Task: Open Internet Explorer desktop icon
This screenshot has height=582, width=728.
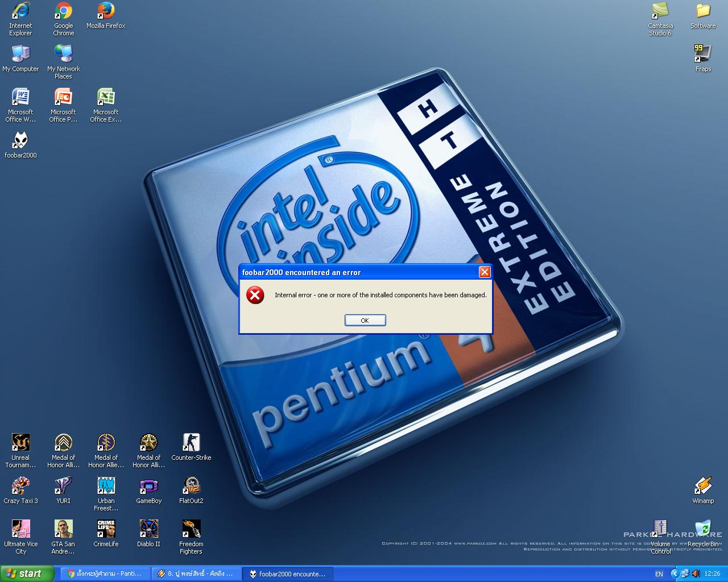Action: [20, 19]
